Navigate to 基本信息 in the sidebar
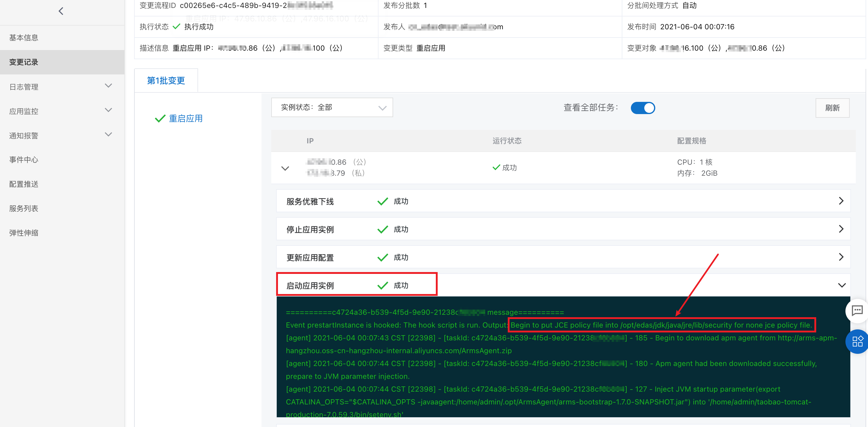Viewport: 868px width, 427px height. pyautogui.click(x=23, y=38)
